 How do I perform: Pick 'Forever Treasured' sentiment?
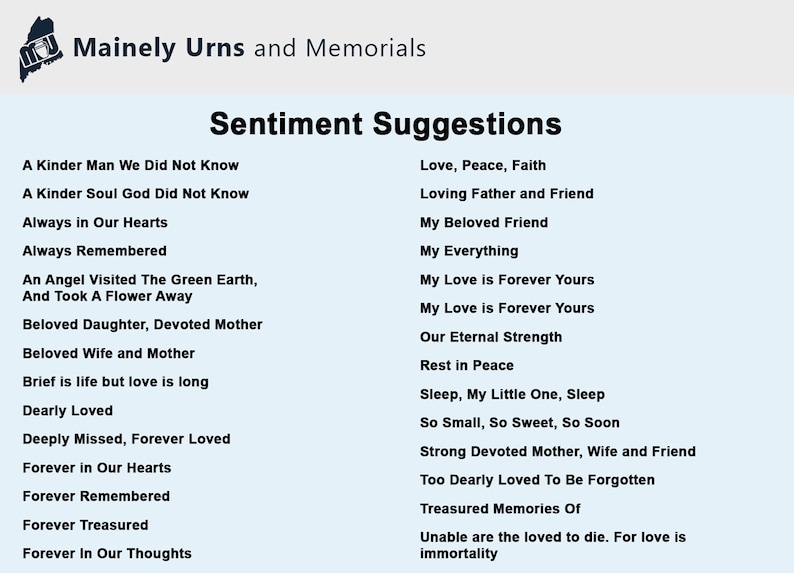coord(85,525)
